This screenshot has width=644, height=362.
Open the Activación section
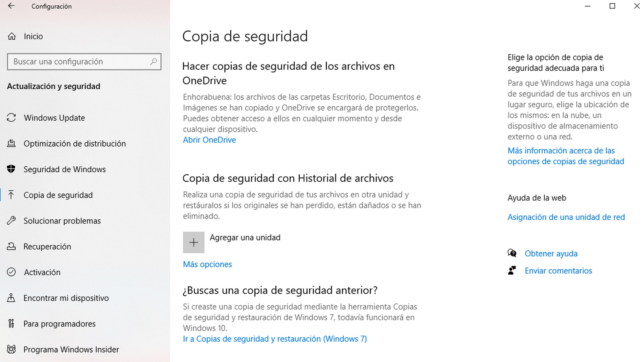click(42, 272)
